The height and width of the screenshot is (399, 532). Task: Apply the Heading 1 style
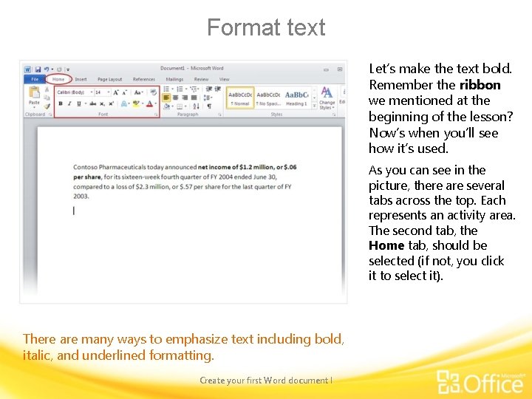[x=296, y=98]
